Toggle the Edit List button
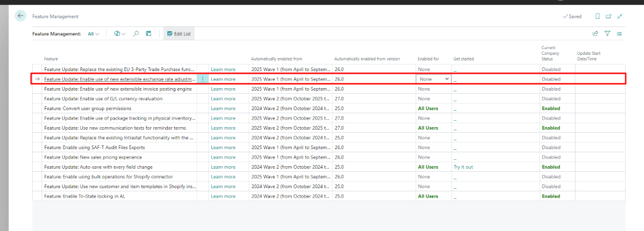 [179, 34]
